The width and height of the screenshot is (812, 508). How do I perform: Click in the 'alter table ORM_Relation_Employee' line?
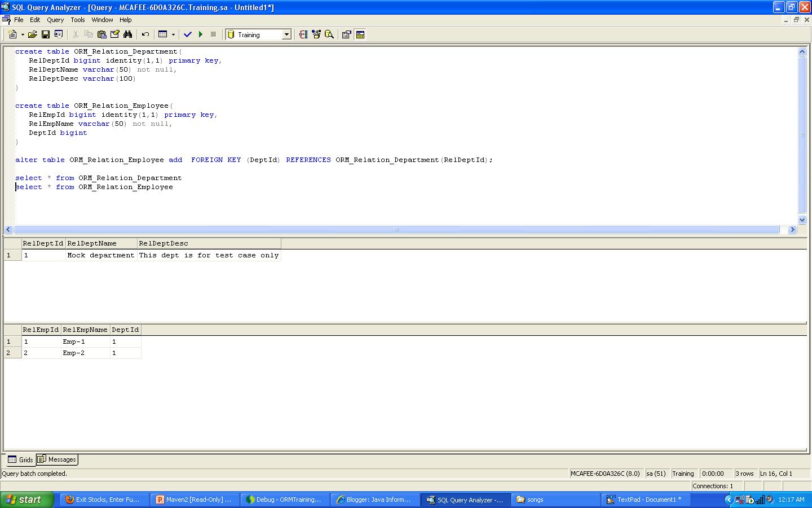[x=254, y=160]
